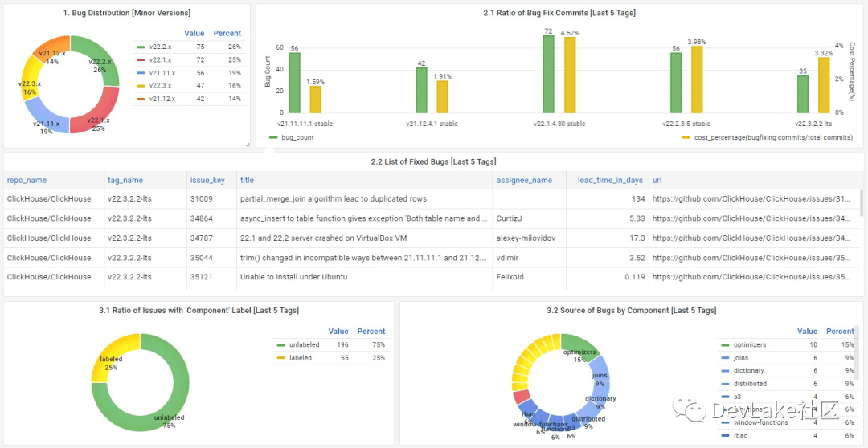
Task: Select the 'partial_merge_join algorithm lead to duplicated rows' title
Action: coord(334,198)
